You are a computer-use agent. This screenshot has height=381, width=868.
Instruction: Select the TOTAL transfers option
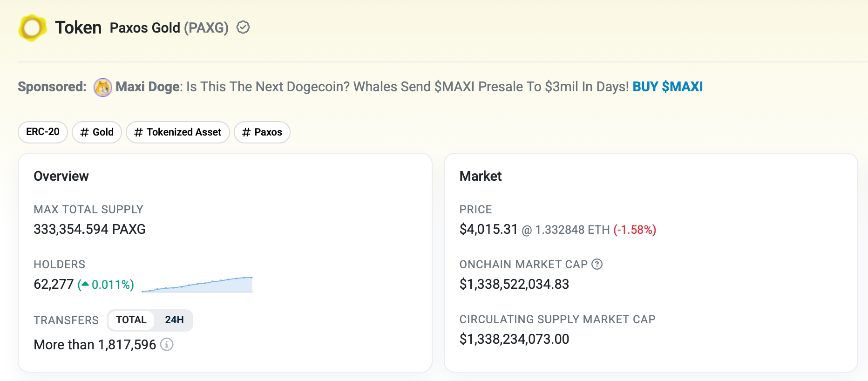[131, 320]
